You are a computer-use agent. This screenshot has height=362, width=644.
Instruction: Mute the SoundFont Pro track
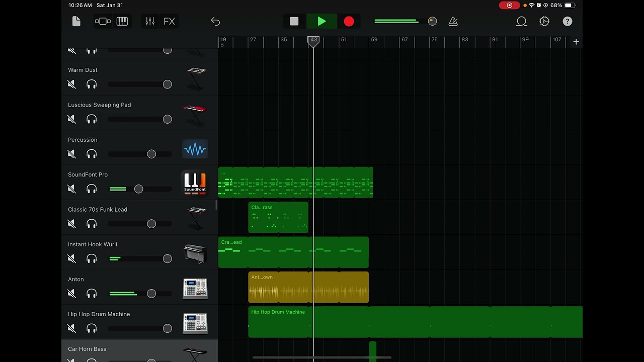tap(71, 189)
